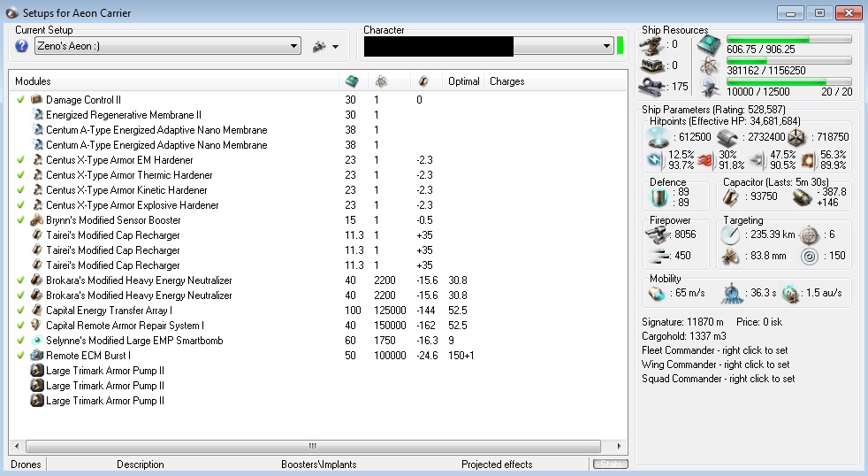Screen dimensions: 868x476
Task: Click the Capital Energy Transfer Array I icon
Action: (36, 310)
